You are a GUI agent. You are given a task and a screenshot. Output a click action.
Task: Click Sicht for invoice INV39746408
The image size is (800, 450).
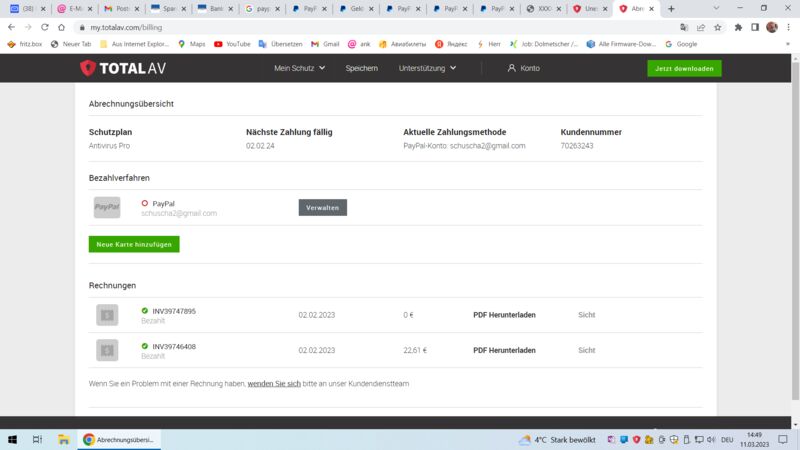coord(587,350)
